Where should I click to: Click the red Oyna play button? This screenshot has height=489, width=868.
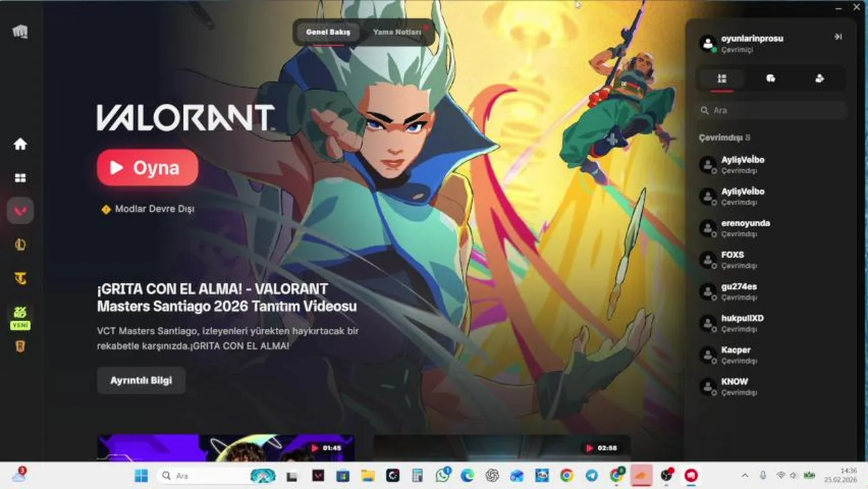(147, 168)
